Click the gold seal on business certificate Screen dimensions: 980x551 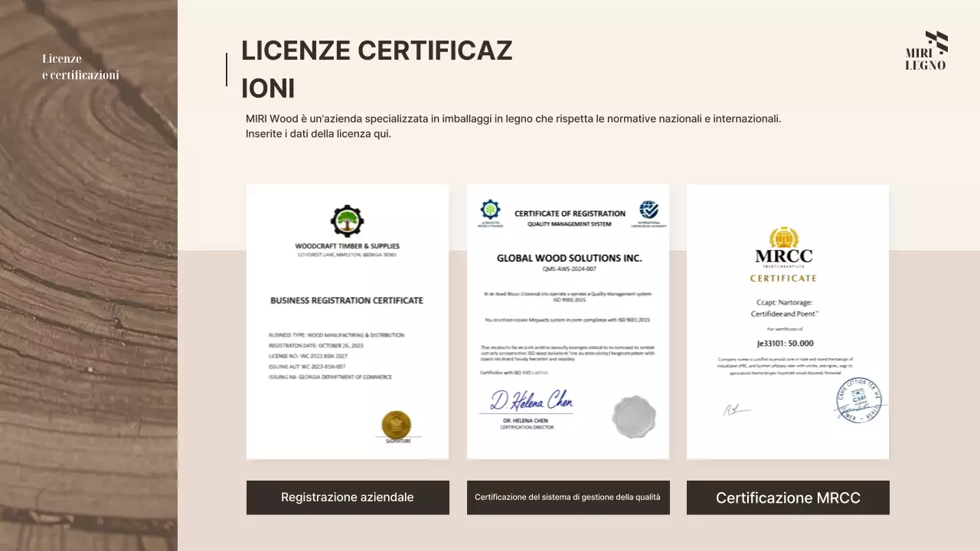pos(396,424)
